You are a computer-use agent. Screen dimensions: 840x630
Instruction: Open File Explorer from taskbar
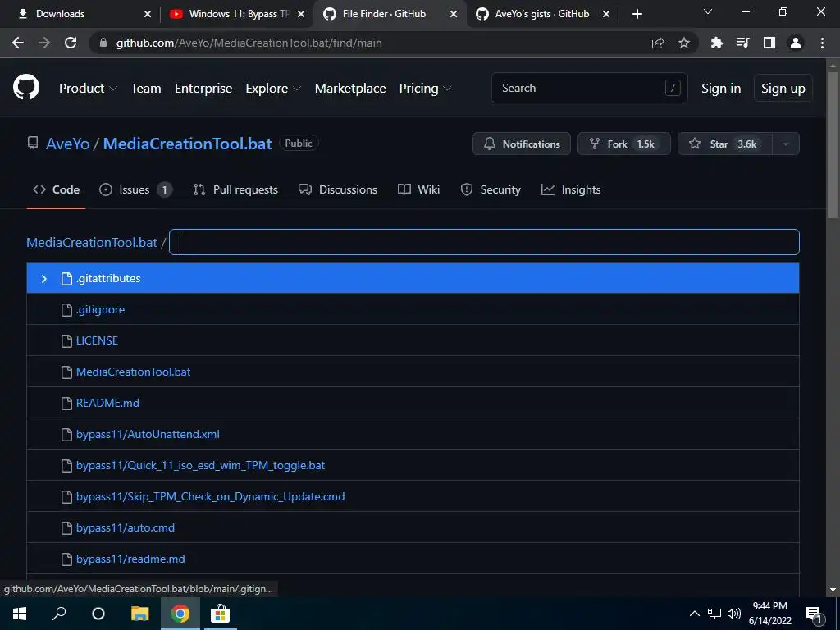(x=139, y=614)
